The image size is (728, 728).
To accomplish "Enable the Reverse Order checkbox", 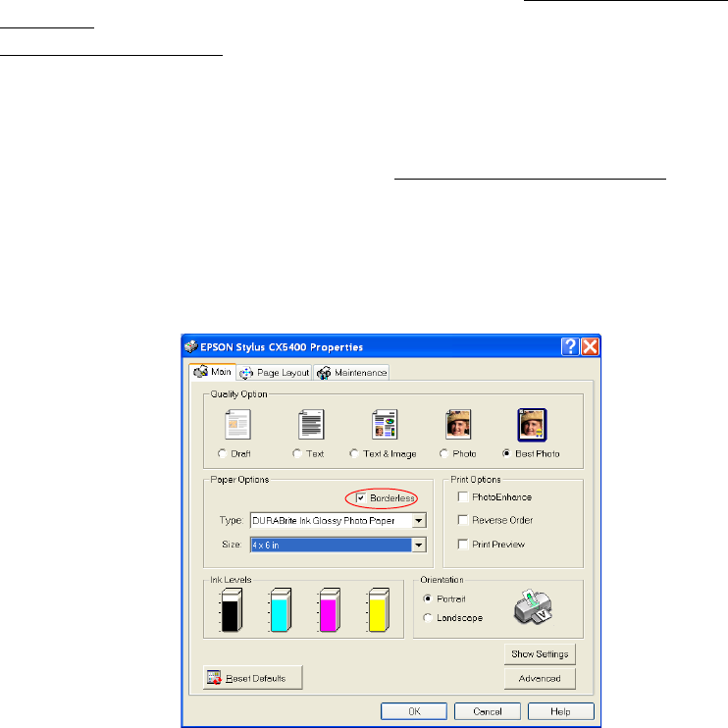I will click(463, 520).
